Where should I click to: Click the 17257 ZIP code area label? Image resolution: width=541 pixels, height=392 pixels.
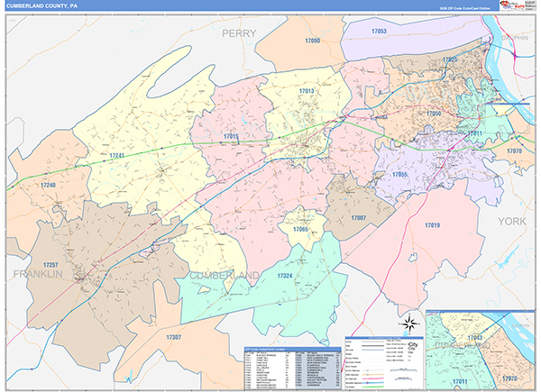[x=50, y=265]
